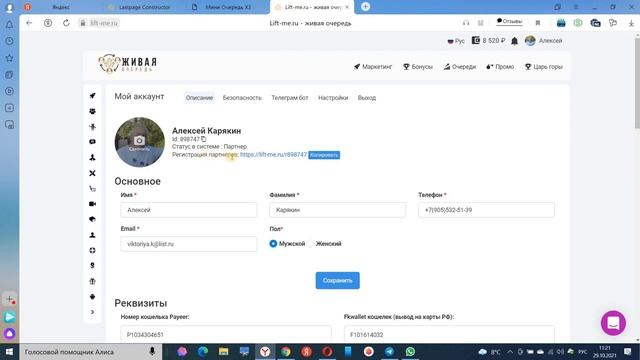640x360 pixels.
Task: Switch to the Безопасность tab
Action: 242,98
